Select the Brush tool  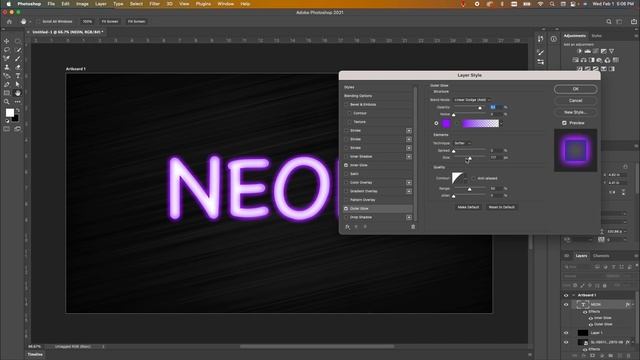[18, 58]
